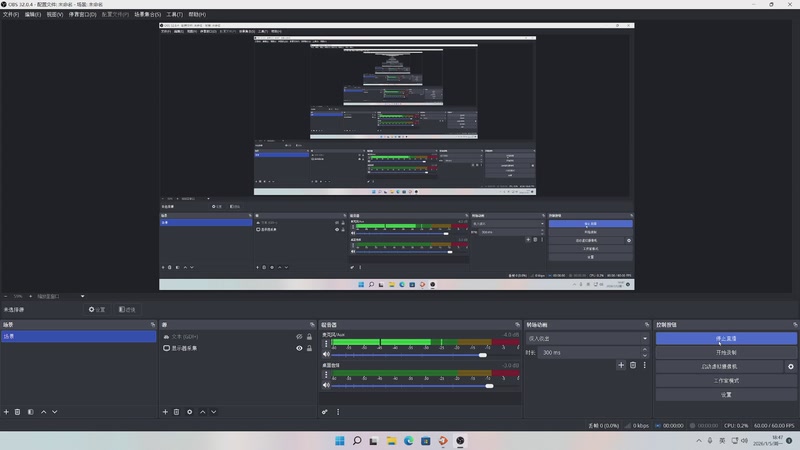
Task: Open Windows search on taskbar
Action: [x=357, y=441]
